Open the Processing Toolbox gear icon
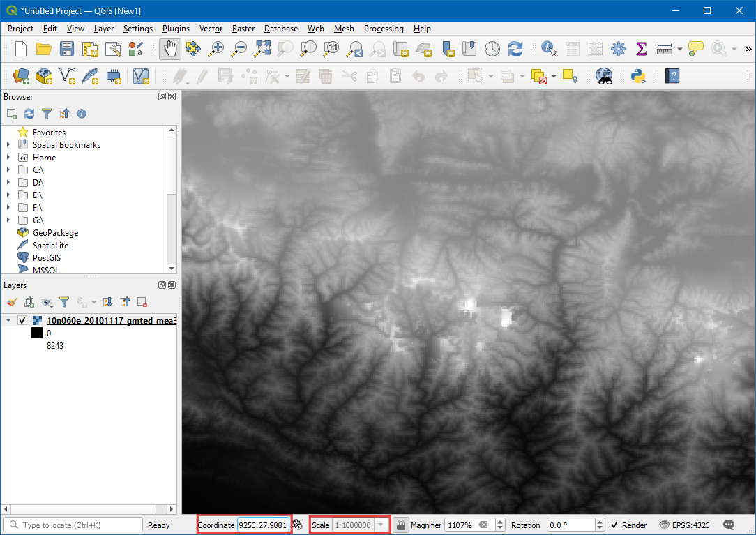 [618, 49]
